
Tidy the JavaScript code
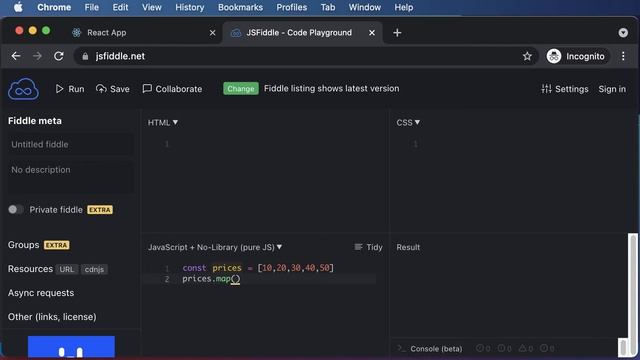click(368, 247)
